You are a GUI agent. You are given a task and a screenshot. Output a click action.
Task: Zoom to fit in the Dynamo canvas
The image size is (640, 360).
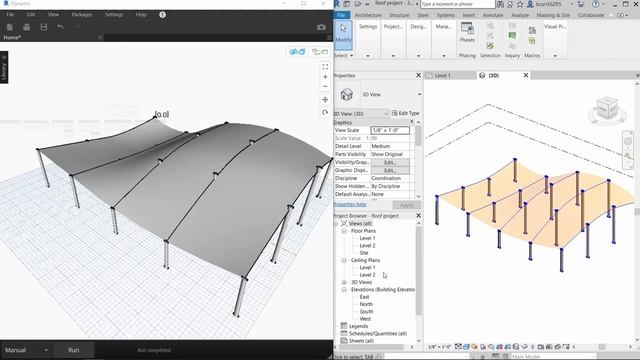325,67
